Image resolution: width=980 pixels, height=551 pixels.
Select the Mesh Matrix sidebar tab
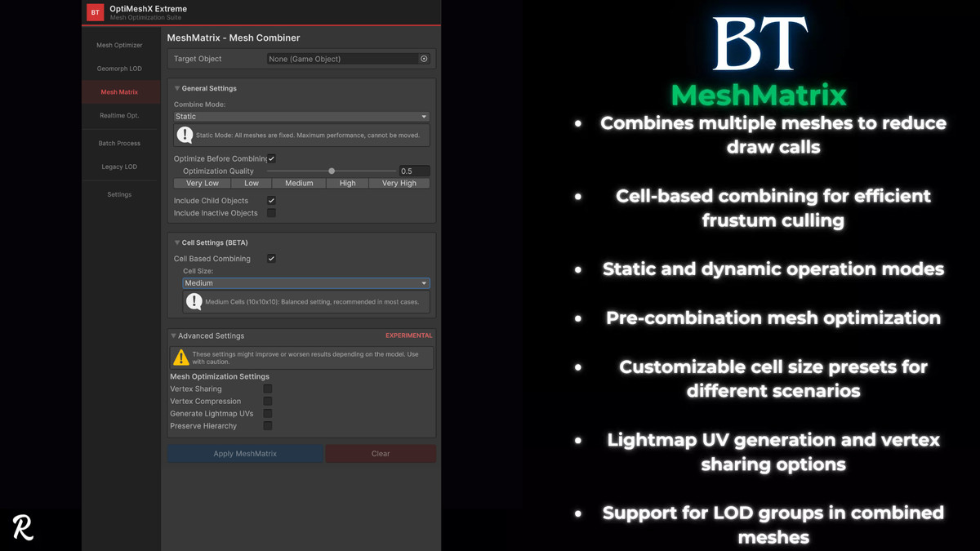pyautogui.click(x=119, y=92)
